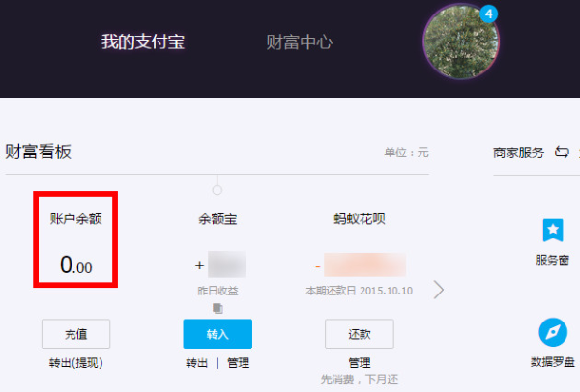Click the 商家服务 section label
Screen dimensions: 580x392
[x=519, y=153]
